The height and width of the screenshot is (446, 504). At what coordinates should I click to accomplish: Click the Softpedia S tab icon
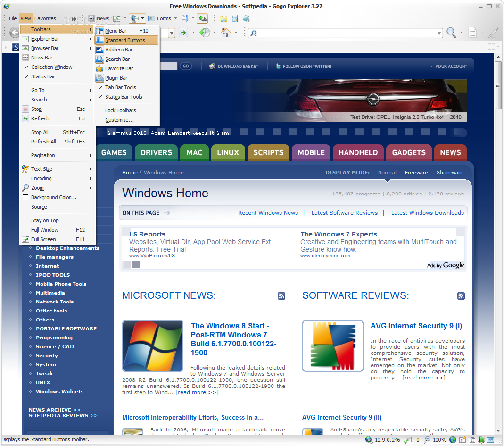[x=16, y=47]
